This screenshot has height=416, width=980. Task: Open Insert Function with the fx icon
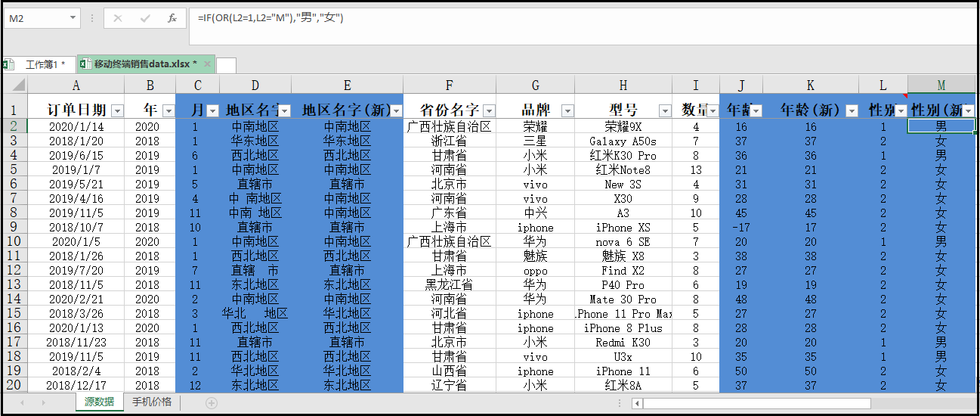click(172, 18)
